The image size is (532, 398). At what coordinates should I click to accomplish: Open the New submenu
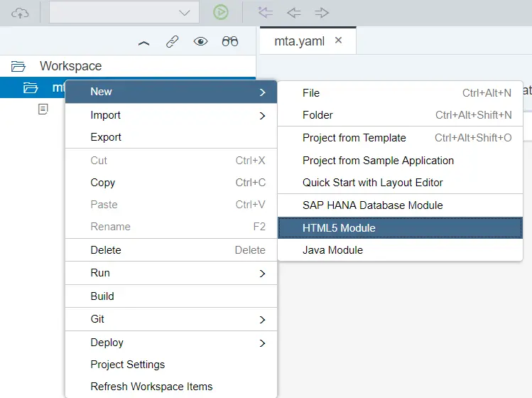(x=171, y=92)
